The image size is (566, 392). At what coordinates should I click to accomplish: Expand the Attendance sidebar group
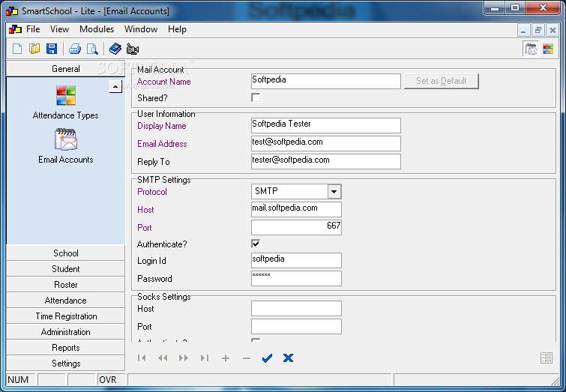click(66, 301)
